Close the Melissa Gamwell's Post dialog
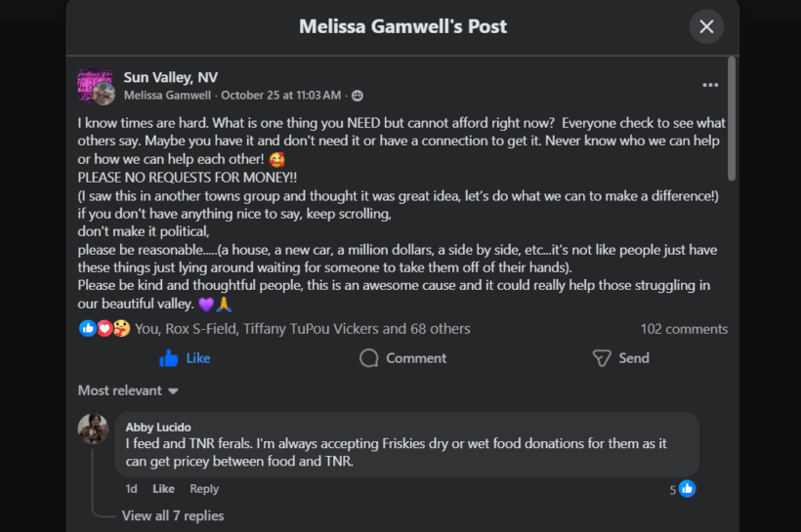The width and height of the screenshot is (801, 532). (706, 26)
